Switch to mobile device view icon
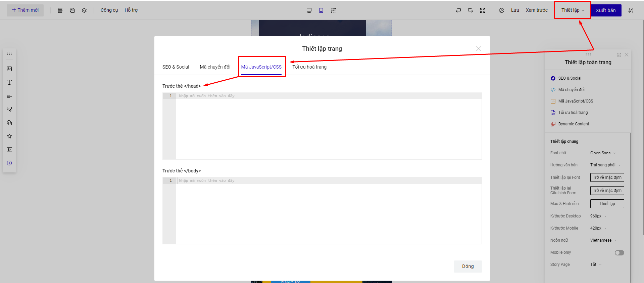The height and width of the screenshot is (283, 644). 321,10
